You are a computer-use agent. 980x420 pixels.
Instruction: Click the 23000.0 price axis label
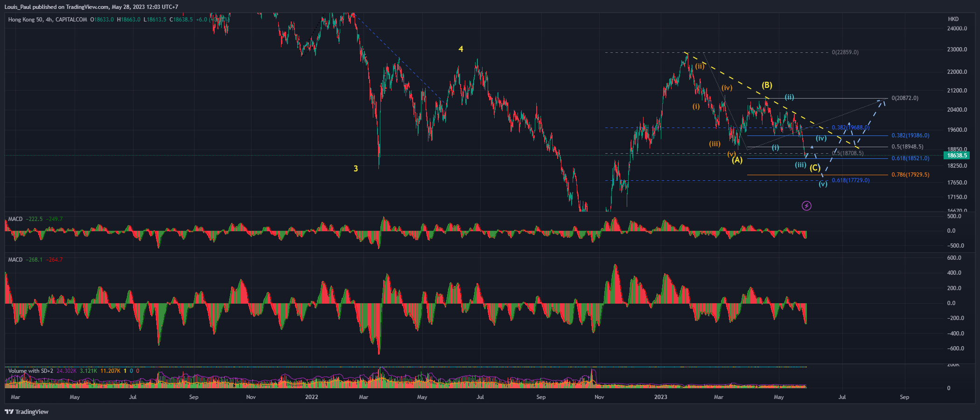click(x=957, y=50)
